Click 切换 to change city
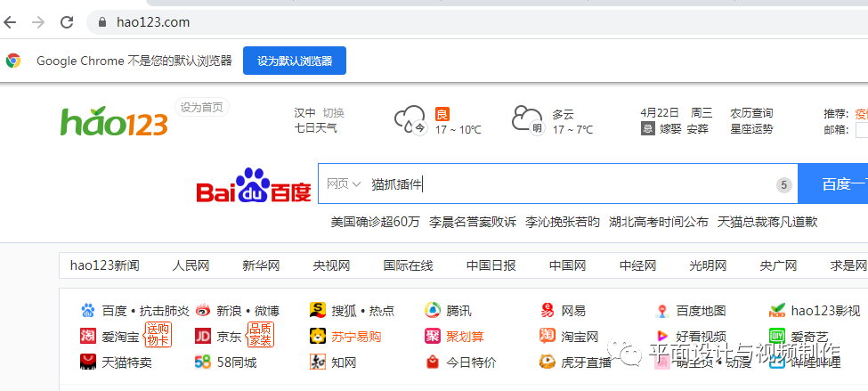The image size is (868, 391). tap(334, 113)
